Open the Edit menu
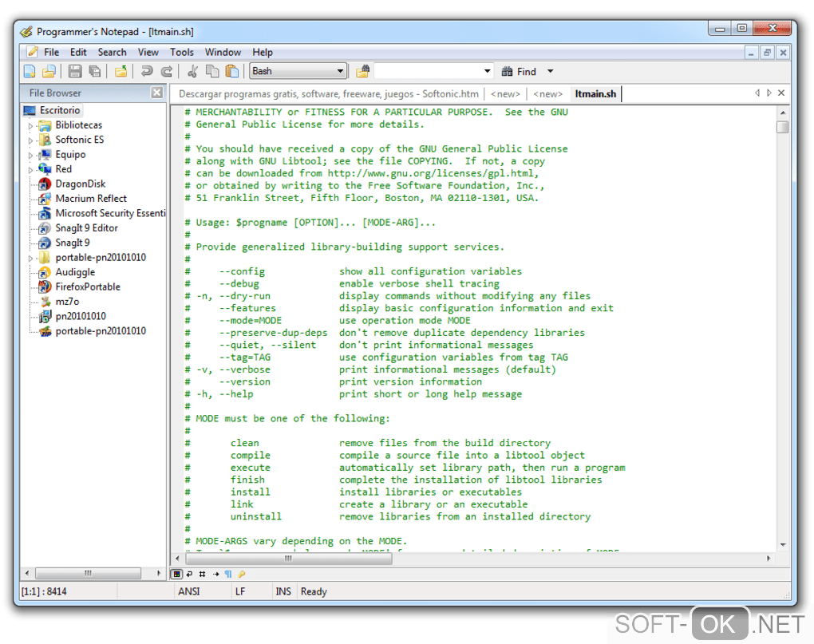Screen dimensions: 814x644 tap(78, 52)
